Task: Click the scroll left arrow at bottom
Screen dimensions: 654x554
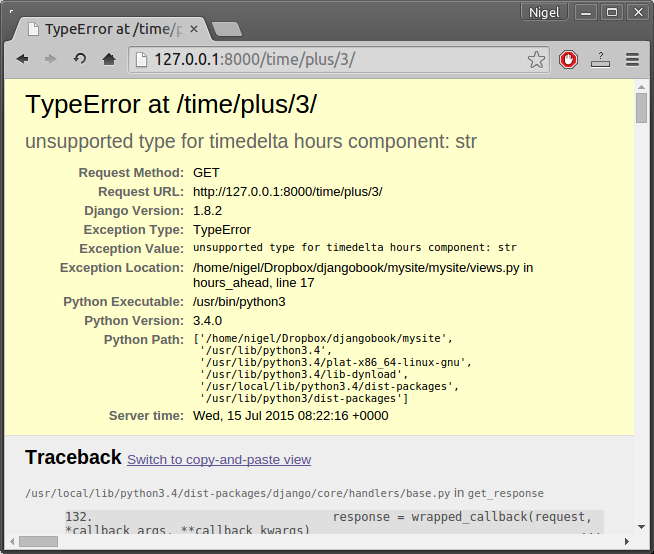Action: pyautogui.click(x=12, y=541)
